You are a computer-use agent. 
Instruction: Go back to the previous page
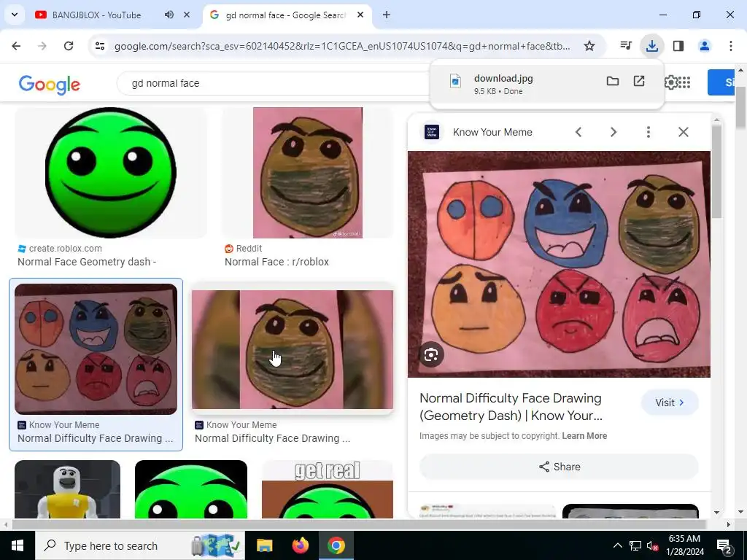click(16, 46)
